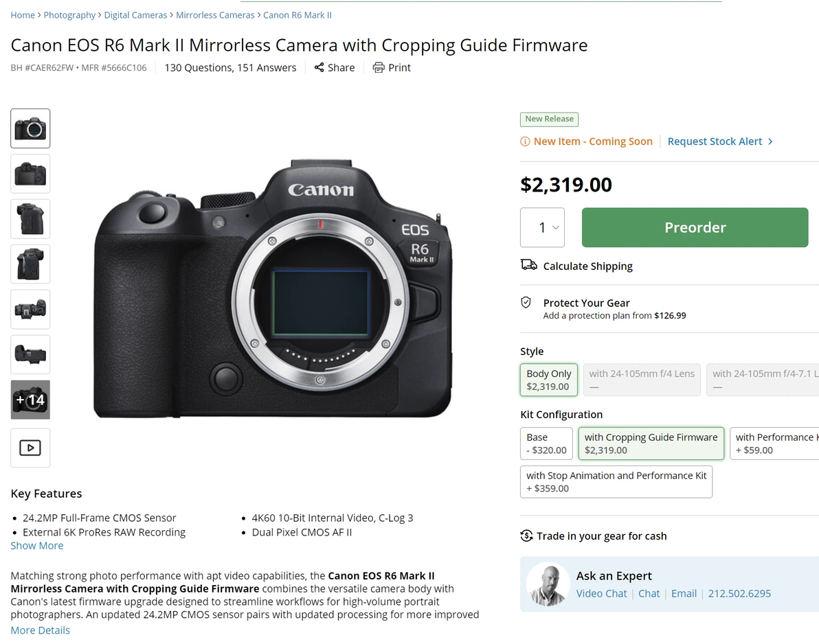Expand More Details description
The height and width of the screenshot is (644, 819).
(x=41, y=630)
